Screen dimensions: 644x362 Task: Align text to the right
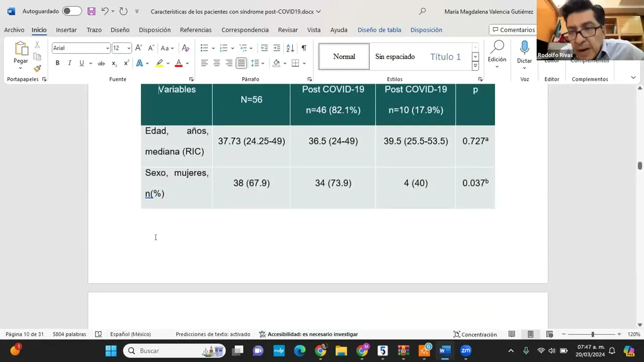click(229, 63)
